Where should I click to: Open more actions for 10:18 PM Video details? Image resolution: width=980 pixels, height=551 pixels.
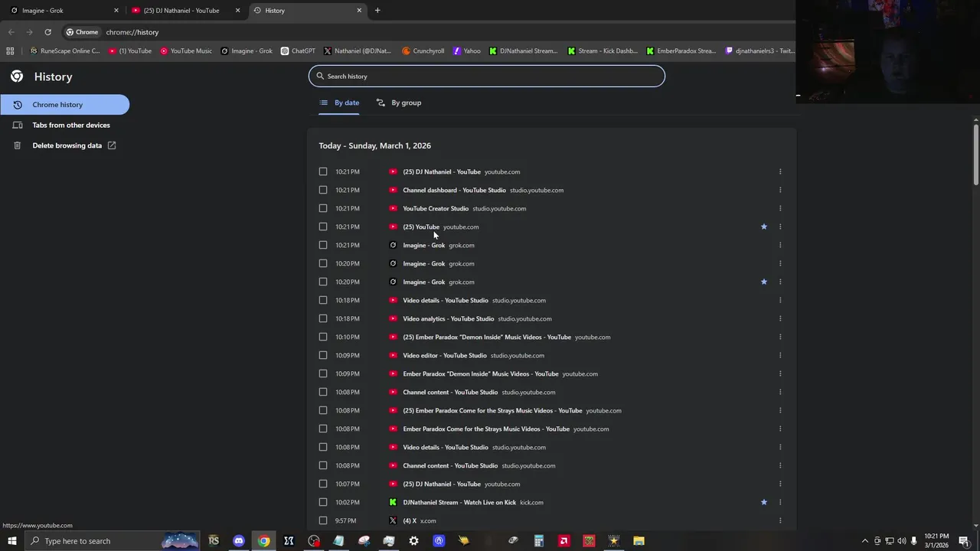tap(780, 300)
